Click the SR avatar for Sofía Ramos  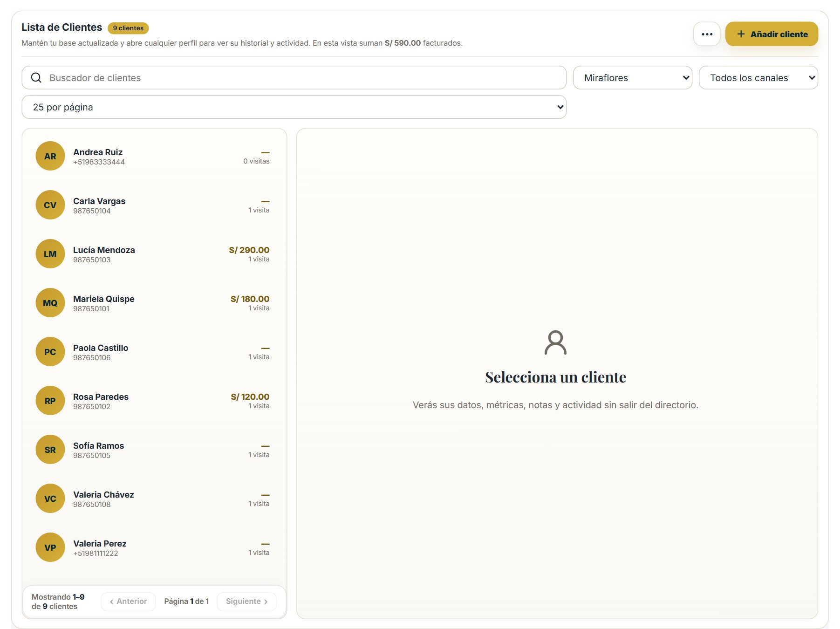pos(50,450)
